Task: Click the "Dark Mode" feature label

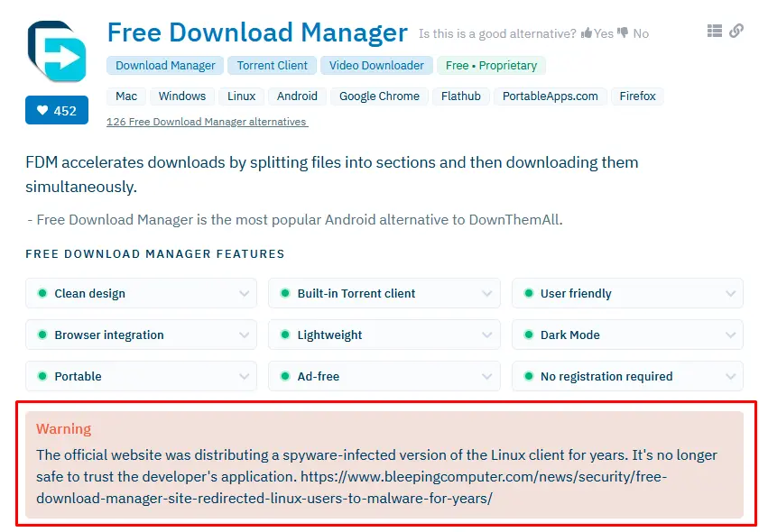Action: (570, 335)
